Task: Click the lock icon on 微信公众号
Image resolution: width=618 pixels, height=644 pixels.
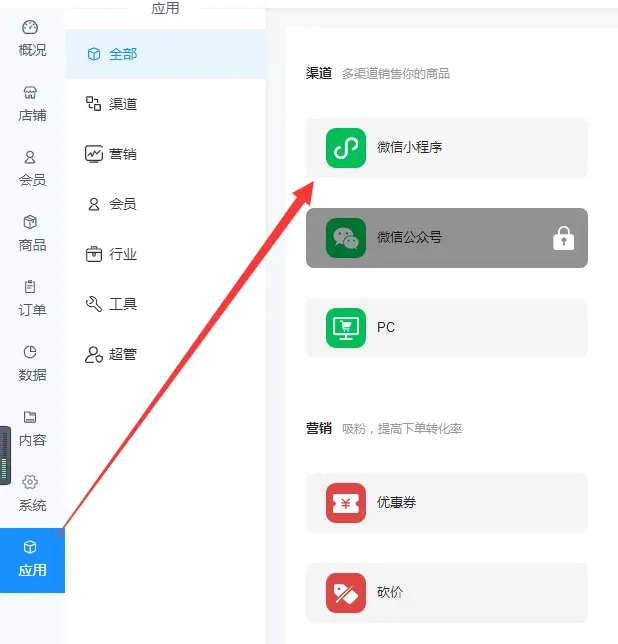Action: [x=563, y=238]
